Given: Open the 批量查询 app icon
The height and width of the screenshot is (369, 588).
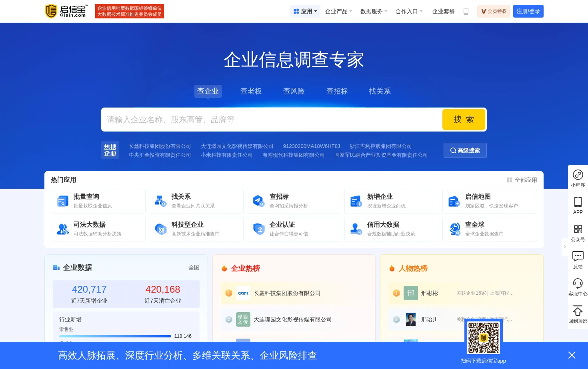Looking at the screenshot, I should coord(63,201).
